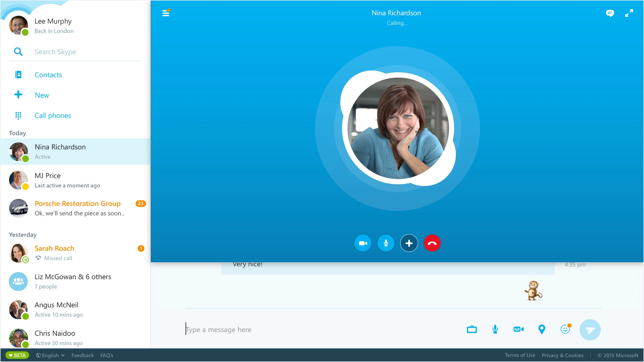Add participants with the plus call button

[x=409, y=243]
